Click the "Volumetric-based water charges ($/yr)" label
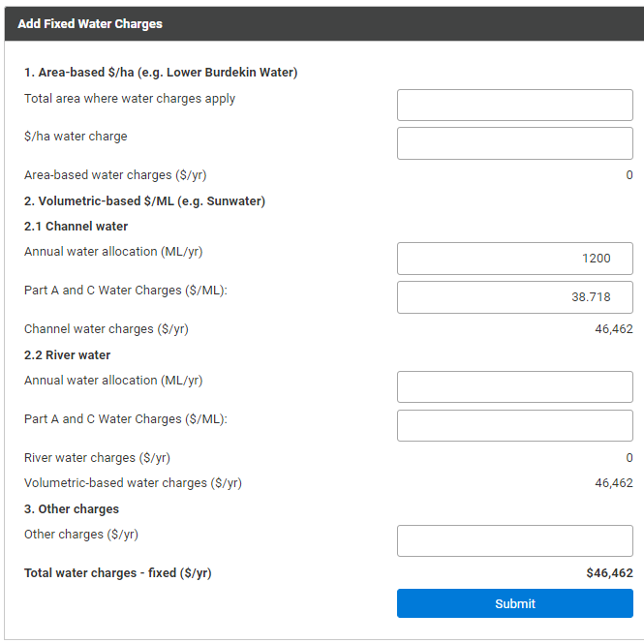The image size is (644, 644). 133,483
